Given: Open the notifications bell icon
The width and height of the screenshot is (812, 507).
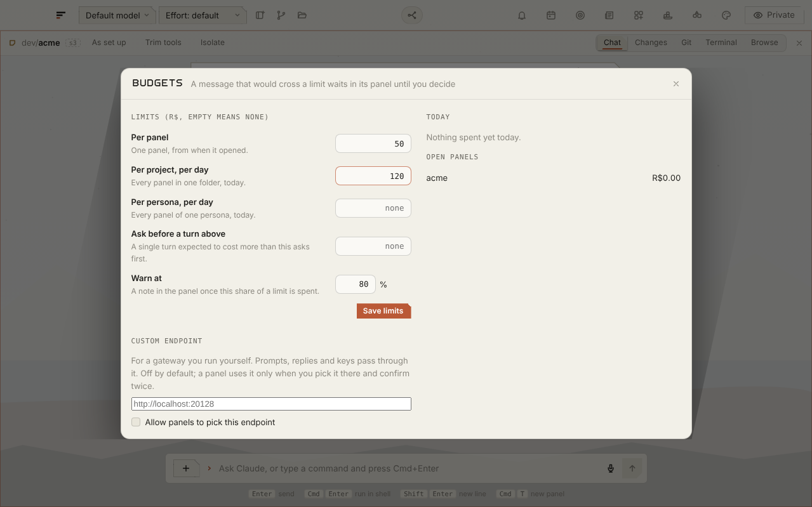Looking at the screenshot, I should coord(522,15).
